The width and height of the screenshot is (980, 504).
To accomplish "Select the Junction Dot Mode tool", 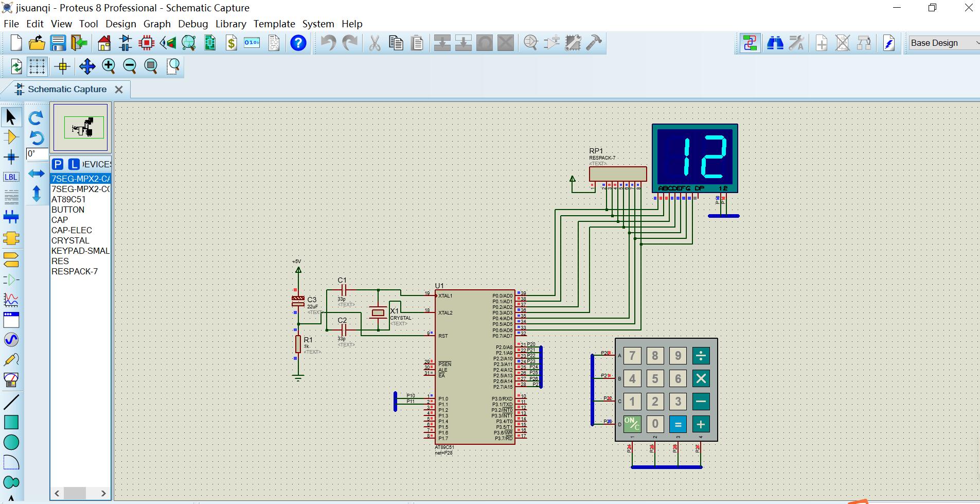I will (11, 157).
